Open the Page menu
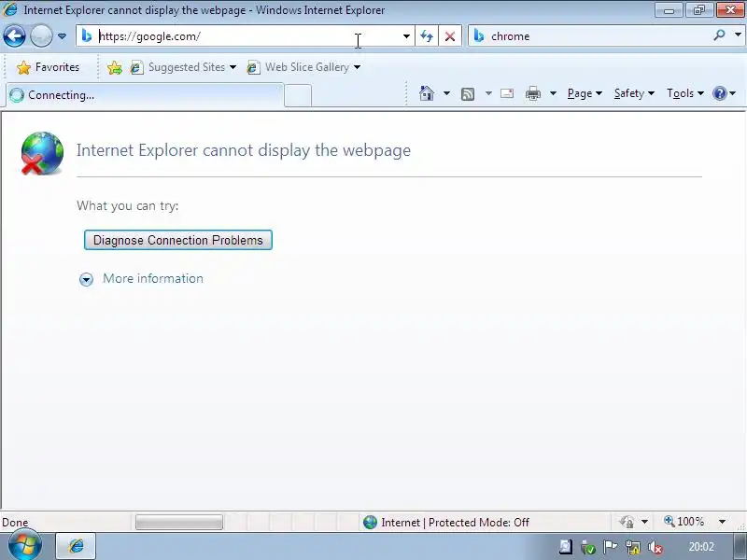This screenshot has width=747, height=560. coord(585,93)
